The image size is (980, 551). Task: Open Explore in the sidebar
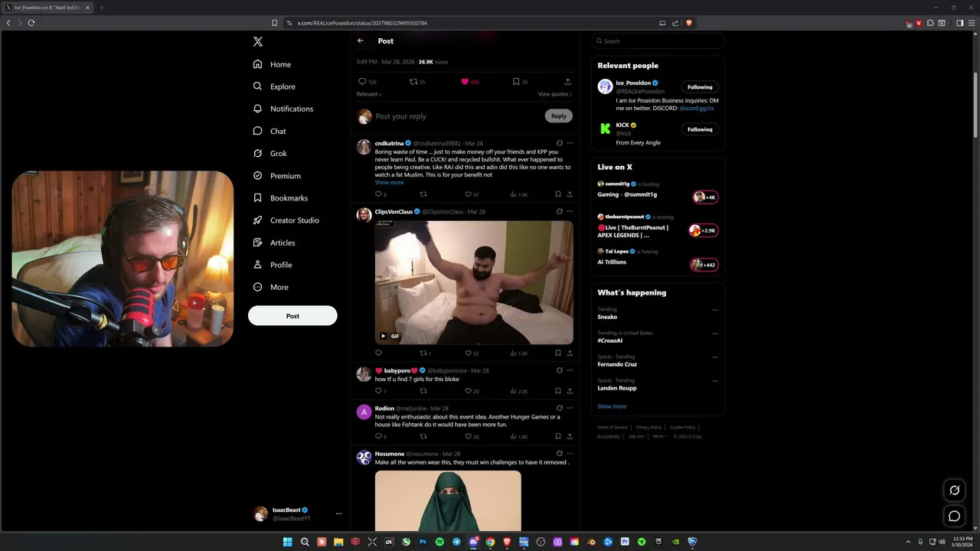274,86
